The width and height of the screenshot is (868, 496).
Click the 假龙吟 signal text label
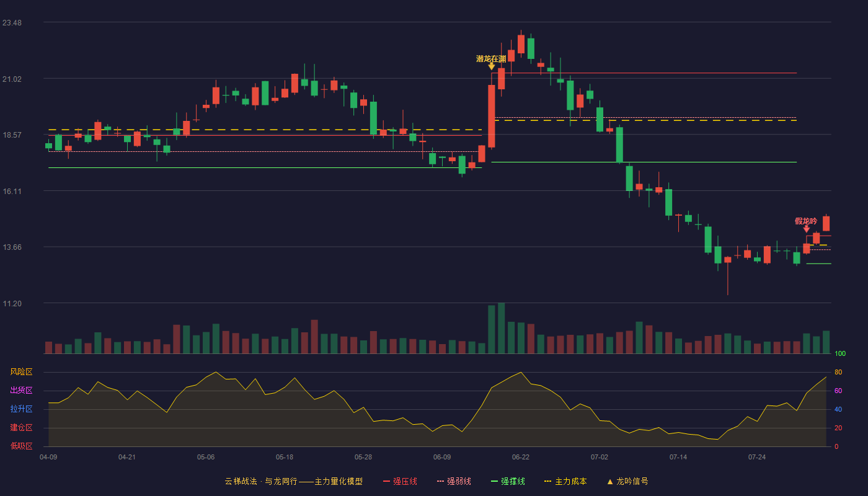[x=806, y=221]
